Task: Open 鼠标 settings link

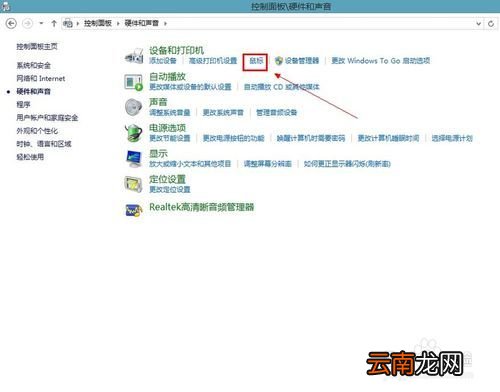Action: pos(256,61)
